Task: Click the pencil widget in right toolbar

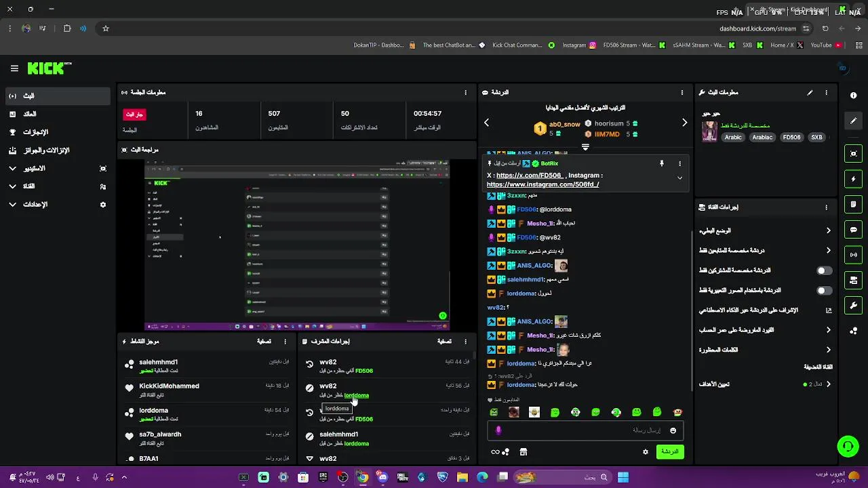Action: pyautogui.click(x=854, y=121)
